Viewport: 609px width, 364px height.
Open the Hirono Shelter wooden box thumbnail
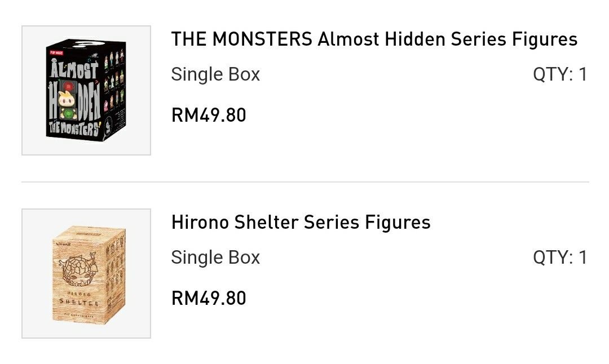(x=86, y=273)
